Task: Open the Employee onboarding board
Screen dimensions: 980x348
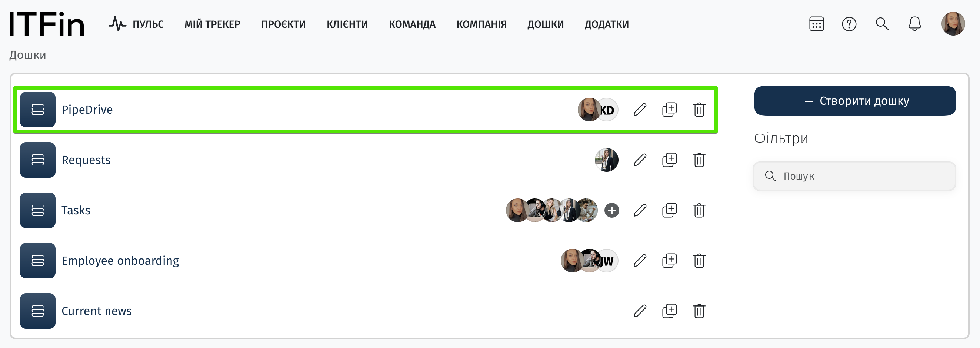Action: pos(120,261)
